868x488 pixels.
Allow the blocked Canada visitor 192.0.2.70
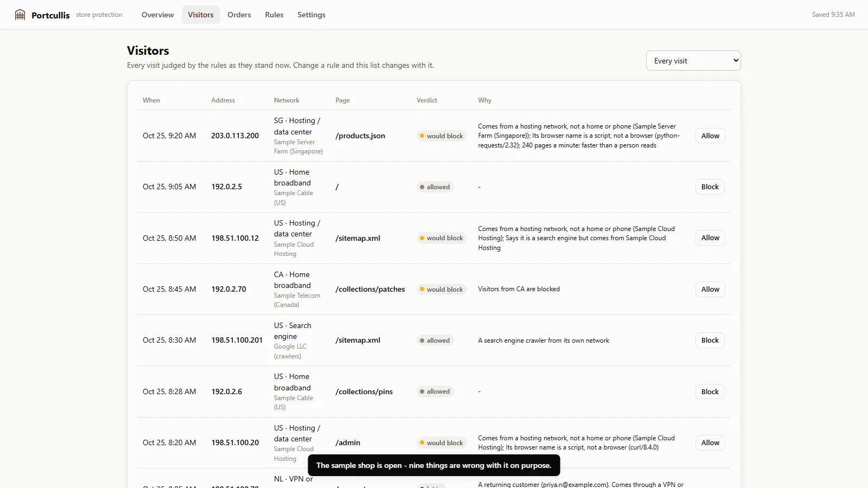[x=710, y=289]
